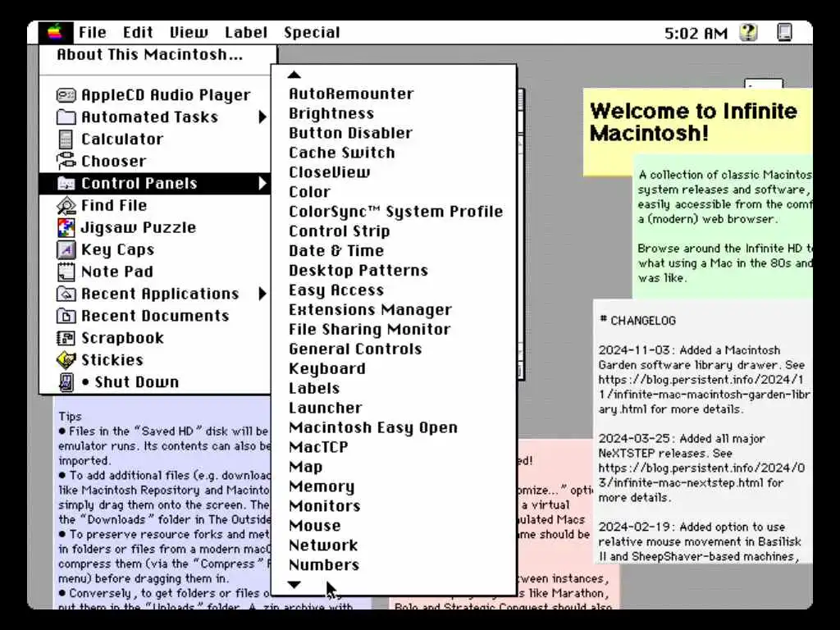Open the Memory control panel

(x=322, y=486)
